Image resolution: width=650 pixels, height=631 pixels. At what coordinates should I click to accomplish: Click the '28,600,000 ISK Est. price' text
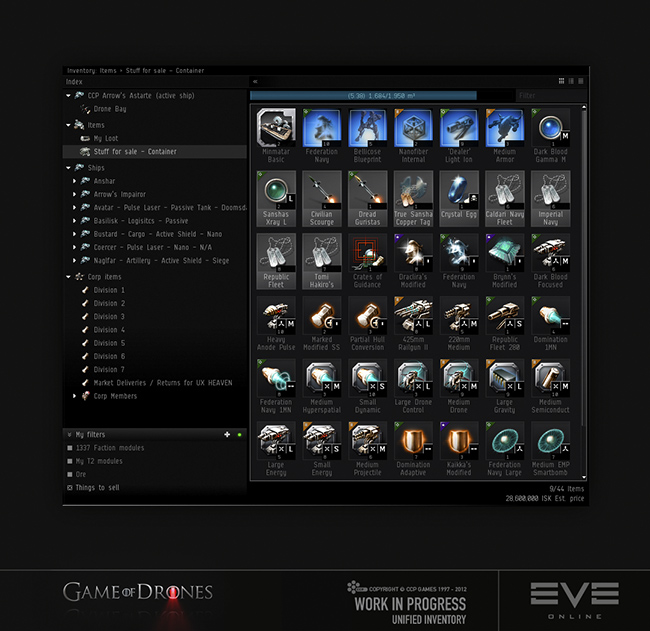click(544, 498)
